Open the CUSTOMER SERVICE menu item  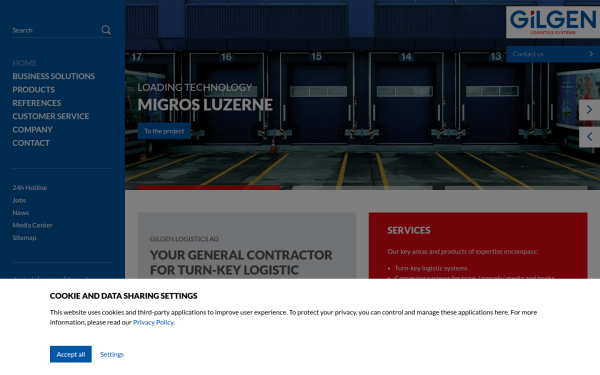(51, 116)
